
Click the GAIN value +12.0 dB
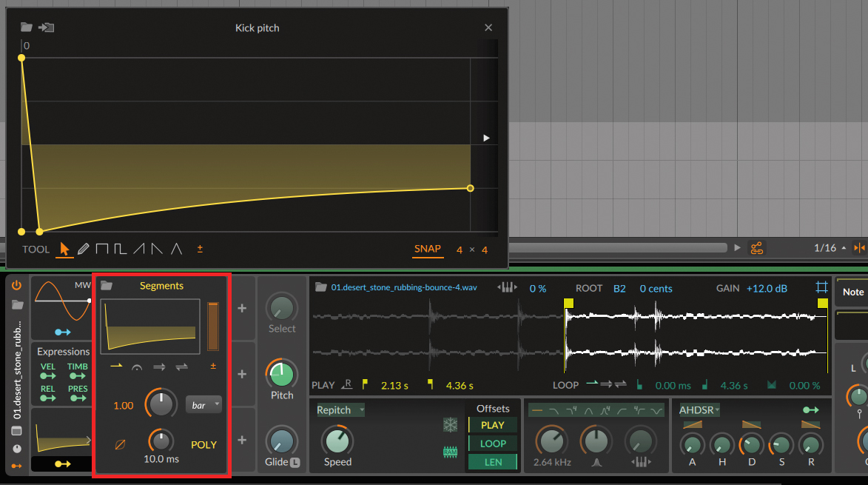(767, 289)
